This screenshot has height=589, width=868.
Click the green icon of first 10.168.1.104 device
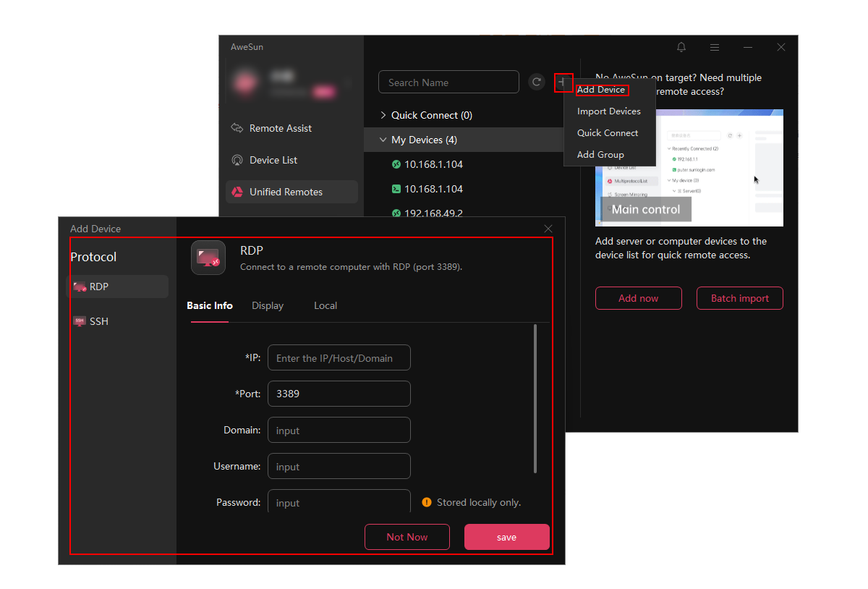(396, 164)
